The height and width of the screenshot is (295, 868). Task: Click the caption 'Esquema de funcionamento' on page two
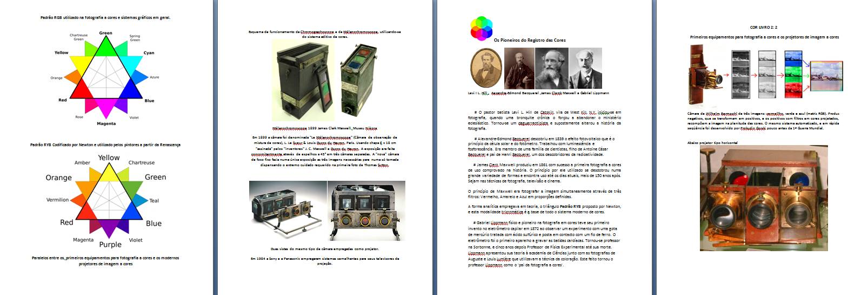coord(325,34)
